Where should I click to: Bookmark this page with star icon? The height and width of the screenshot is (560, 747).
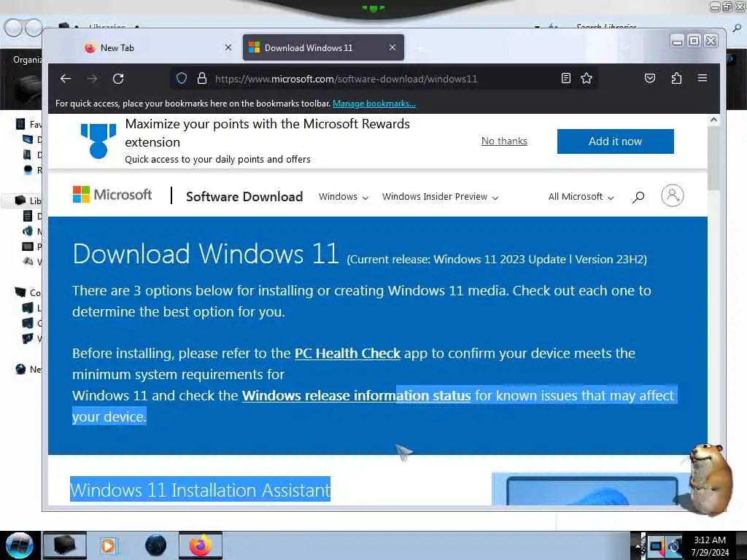(587, 78)
